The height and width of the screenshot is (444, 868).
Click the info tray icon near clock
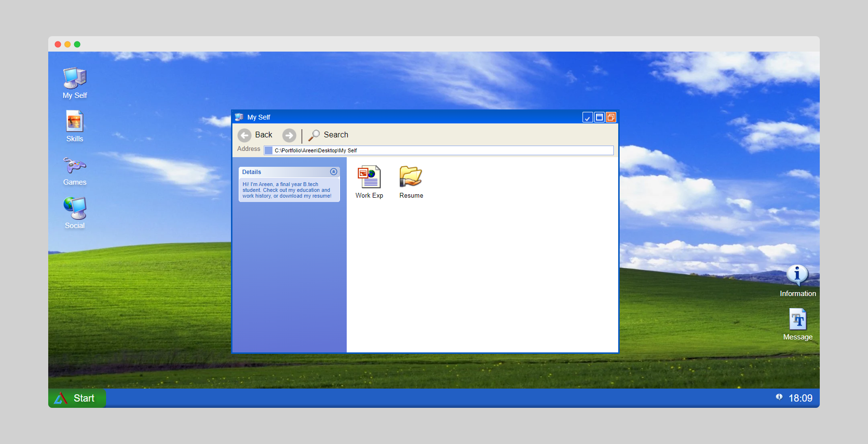[779, 397]
